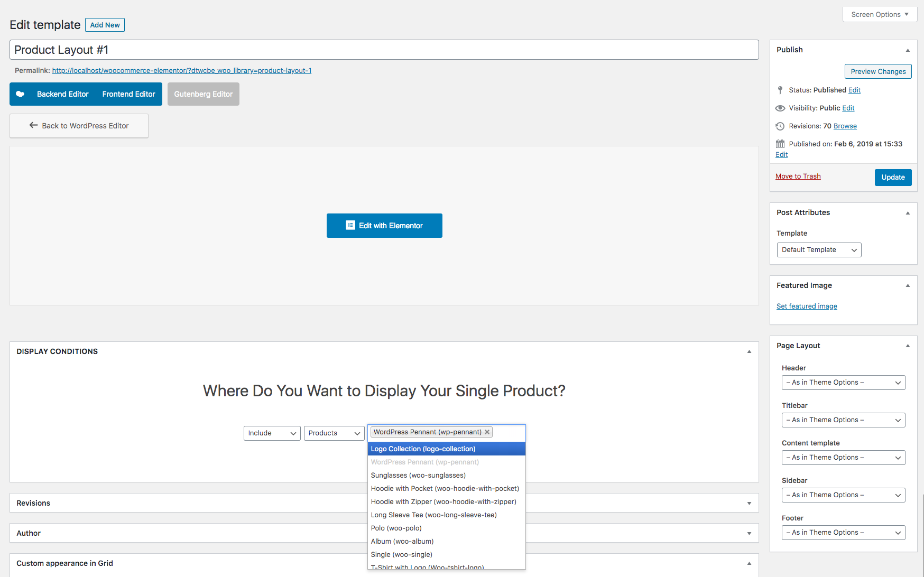
Task: Click the Elementor icon in the Edit button
Action: pos(350,225)
